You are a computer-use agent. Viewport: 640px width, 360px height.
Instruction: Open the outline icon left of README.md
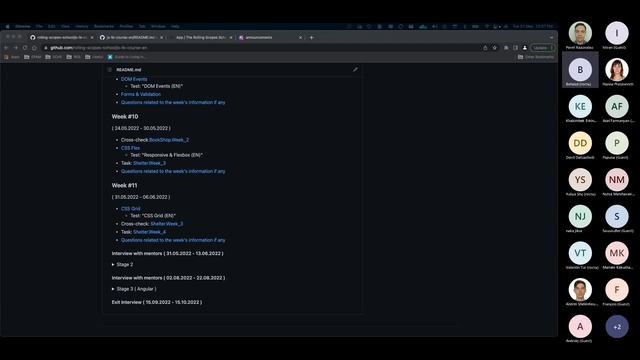click(x=110, y=70)
